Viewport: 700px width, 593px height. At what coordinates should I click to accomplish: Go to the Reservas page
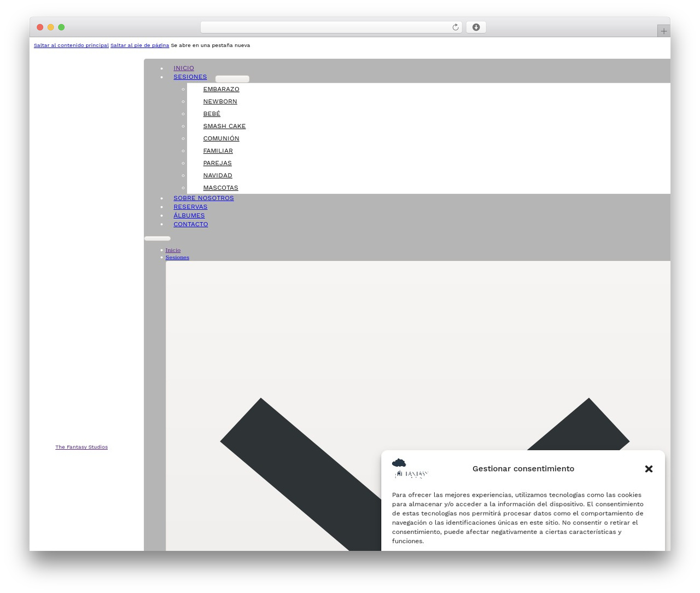pos(190,207)
